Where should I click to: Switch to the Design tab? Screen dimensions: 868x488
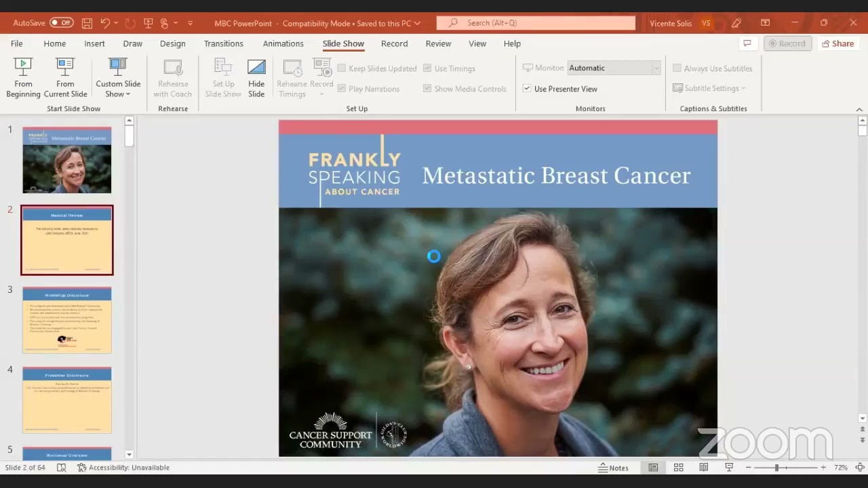pos(172,43)
